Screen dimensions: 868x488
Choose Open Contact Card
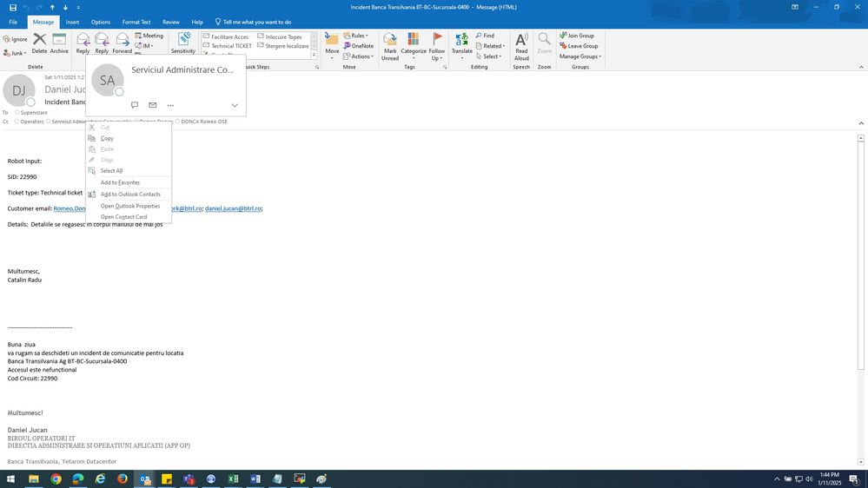point(129,217)
